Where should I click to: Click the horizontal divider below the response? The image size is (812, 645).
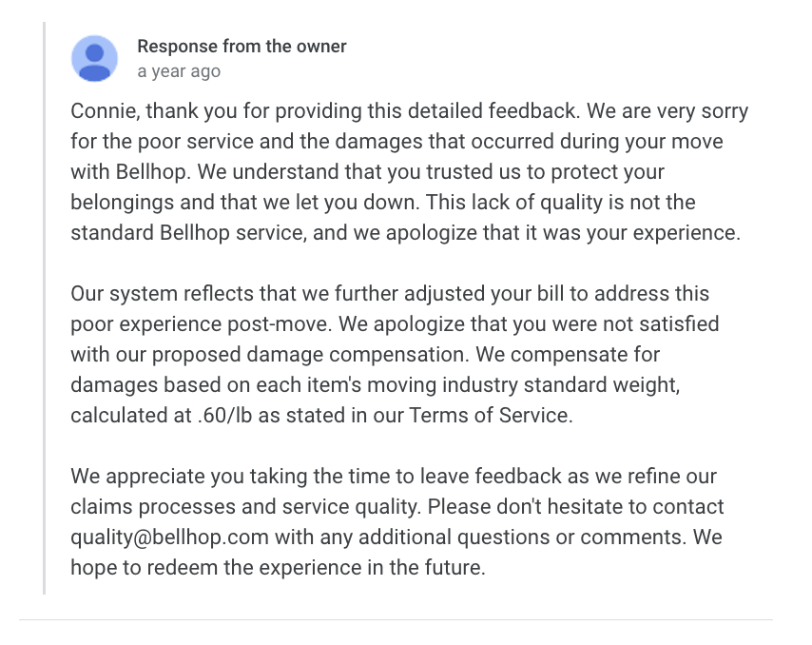tap(396, 620)
